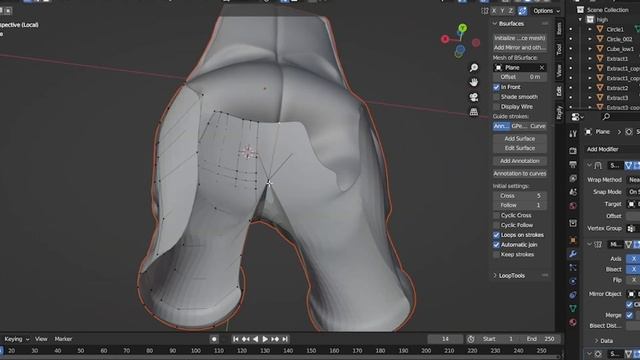Open the View Layer properties tab icon

(573, 178)
